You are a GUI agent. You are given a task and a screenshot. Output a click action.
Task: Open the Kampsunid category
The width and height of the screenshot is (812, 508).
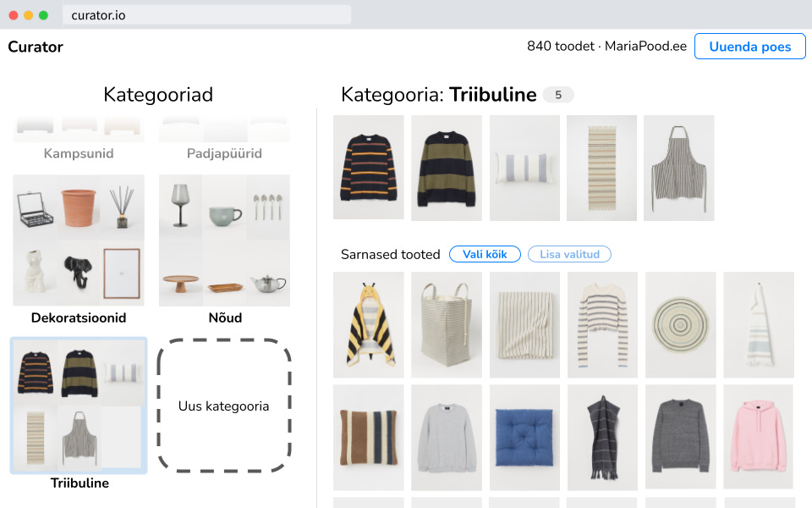pos(79,153)
